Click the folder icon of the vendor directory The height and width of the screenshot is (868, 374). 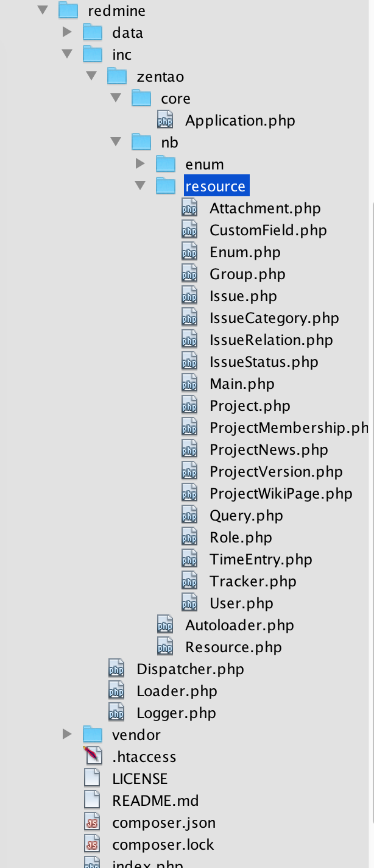coord(92,735)
